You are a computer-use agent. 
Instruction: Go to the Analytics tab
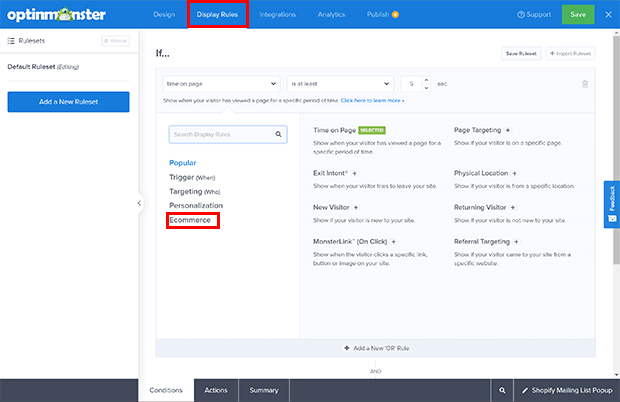coord(331,15)
